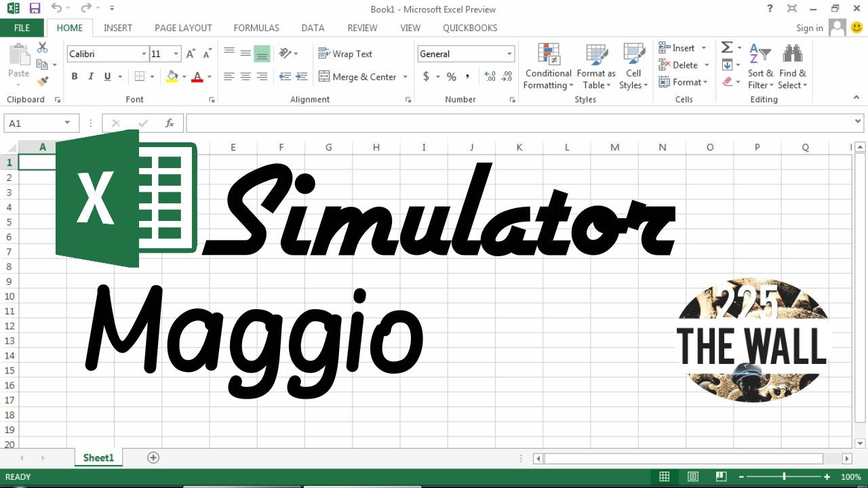Align text left in cell
The width and height of the screenshot is (868, 488).
[x=229, y=77]
